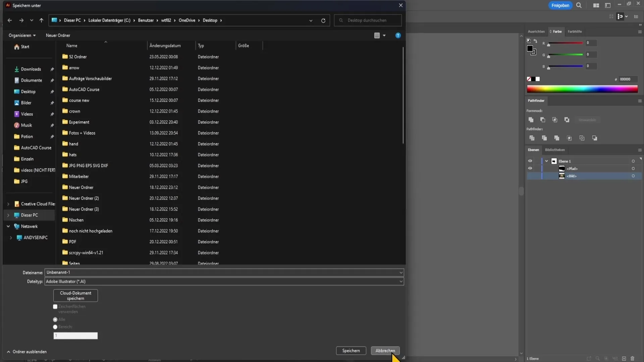Click the Pathfinder panel icon
This screenshot has width=644, height=362.
click(x=536, y=100)
